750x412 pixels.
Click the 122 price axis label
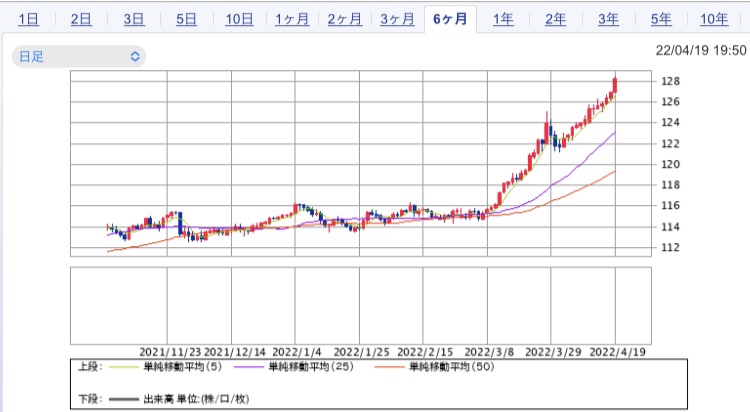[x=670, y=144]
